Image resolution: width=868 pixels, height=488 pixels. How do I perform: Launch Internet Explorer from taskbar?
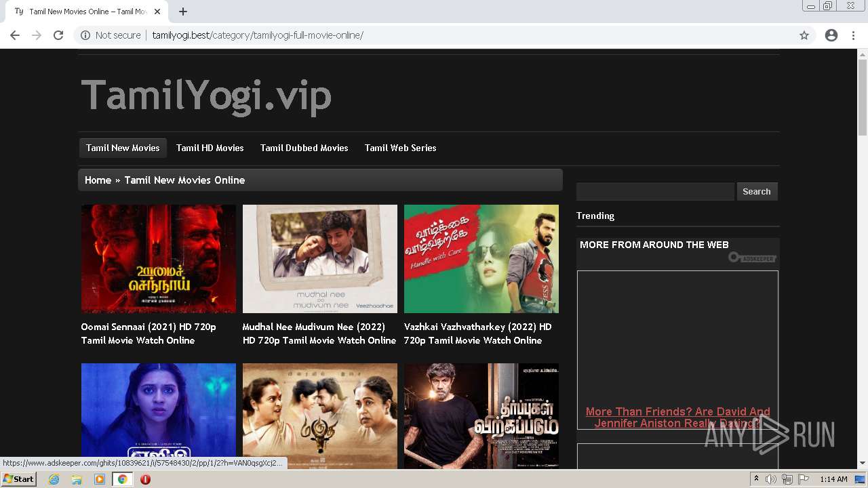(x=54, y=479)
